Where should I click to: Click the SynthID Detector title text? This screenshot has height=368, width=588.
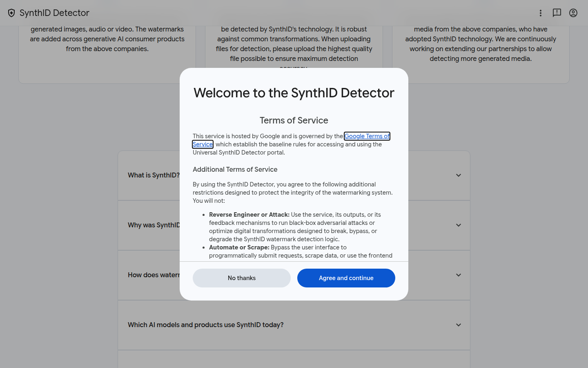(54, 13)
